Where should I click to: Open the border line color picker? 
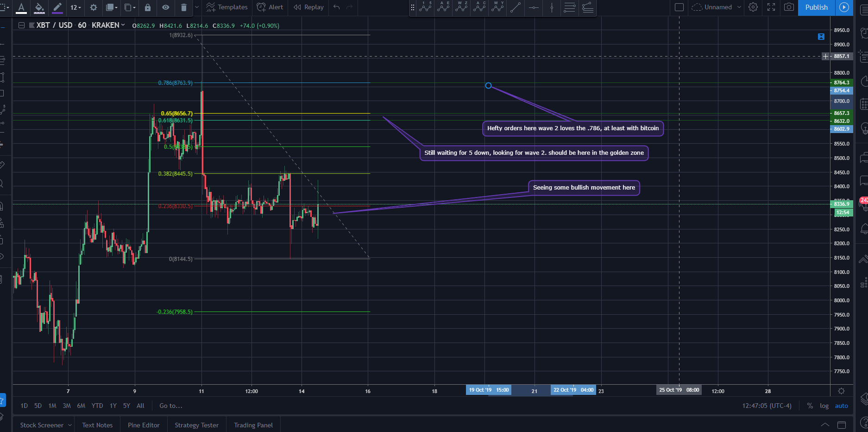click(57, 7)
